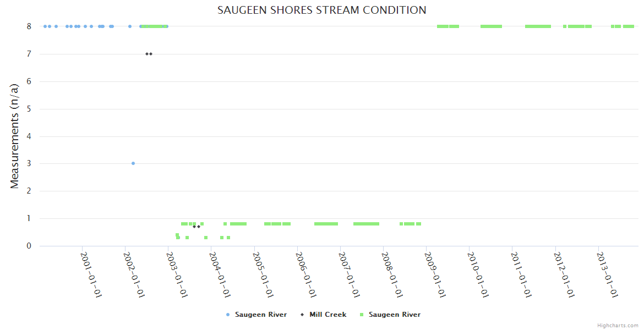Toggle the green Saugeen River series legend label
Screen dimensions: 644x330
(394, 315)
